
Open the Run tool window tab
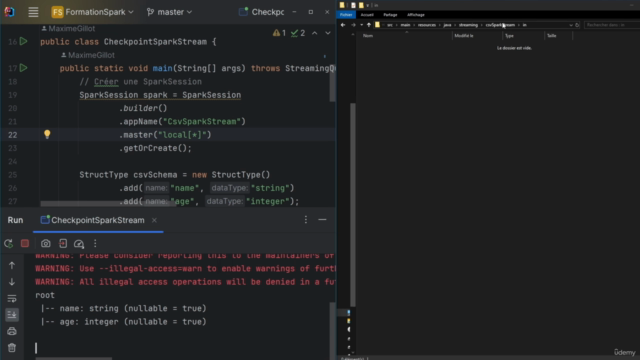click(x=15, y=220)
